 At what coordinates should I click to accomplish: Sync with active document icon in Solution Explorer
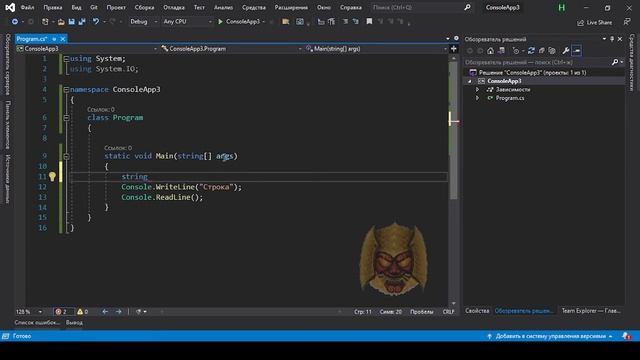pyautogui.click(x=531, y=51)
